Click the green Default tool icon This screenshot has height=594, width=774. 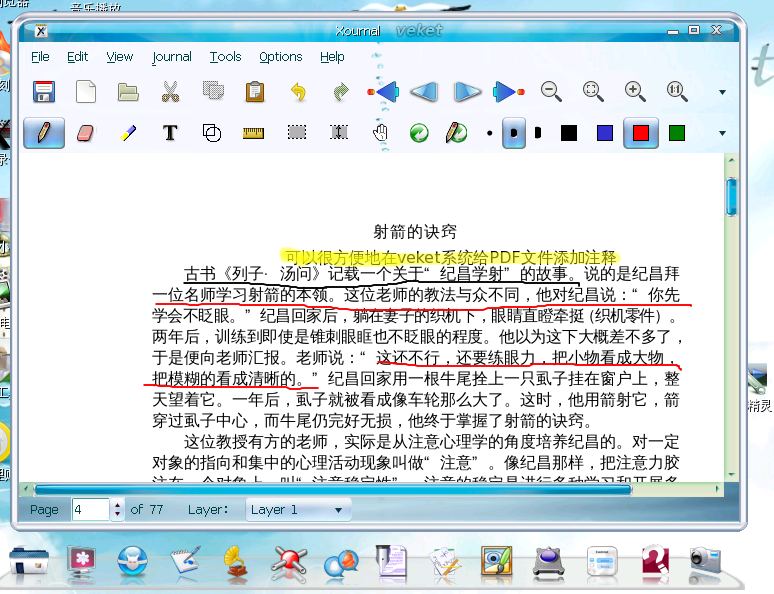pyautogui.click(x=419, y=133)
